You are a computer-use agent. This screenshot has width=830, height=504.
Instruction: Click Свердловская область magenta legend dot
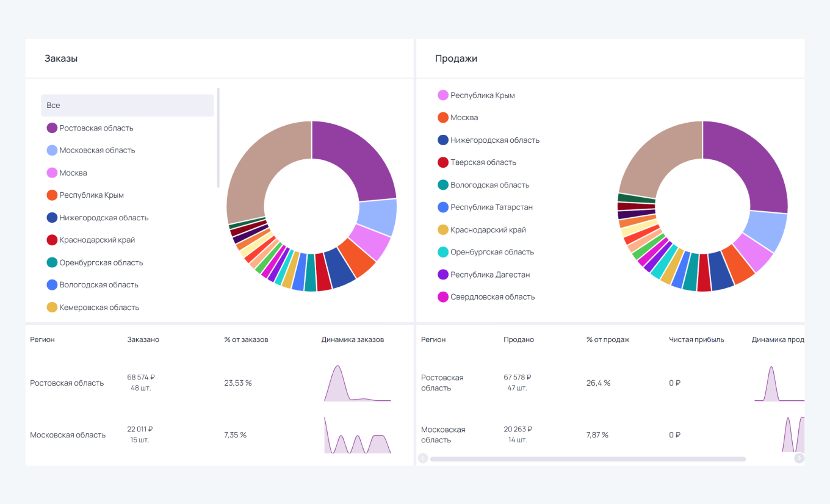(443, 297)
